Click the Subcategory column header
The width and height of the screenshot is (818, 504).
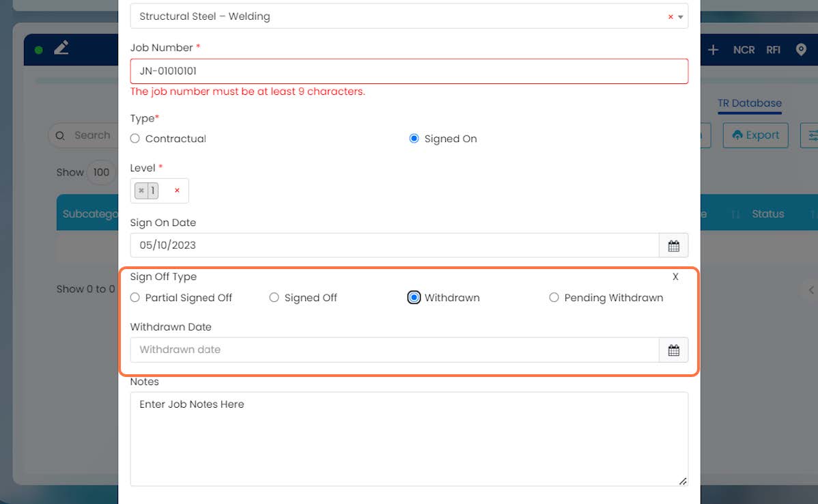pyautogui.click(x=90, y=214)
